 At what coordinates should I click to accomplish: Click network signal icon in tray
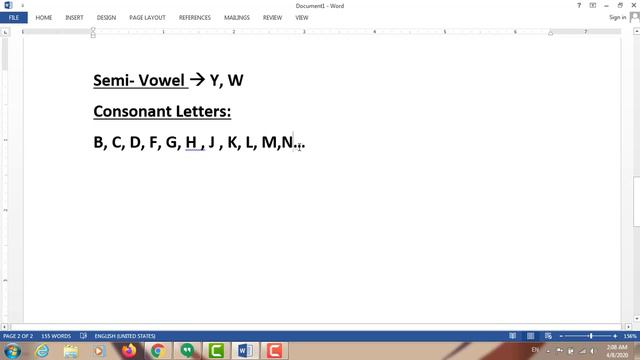pos(582,351)
